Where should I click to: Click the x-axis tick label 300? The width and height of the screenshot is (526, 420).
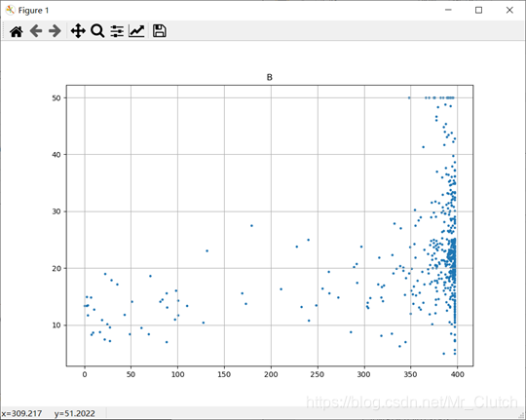(x=364, y=374)
